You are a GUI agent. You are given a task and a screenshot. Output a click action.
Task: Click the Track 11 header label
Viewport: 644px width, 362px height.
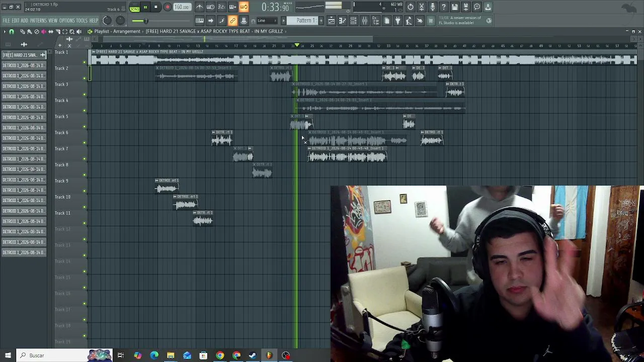(x=62, y=213)
